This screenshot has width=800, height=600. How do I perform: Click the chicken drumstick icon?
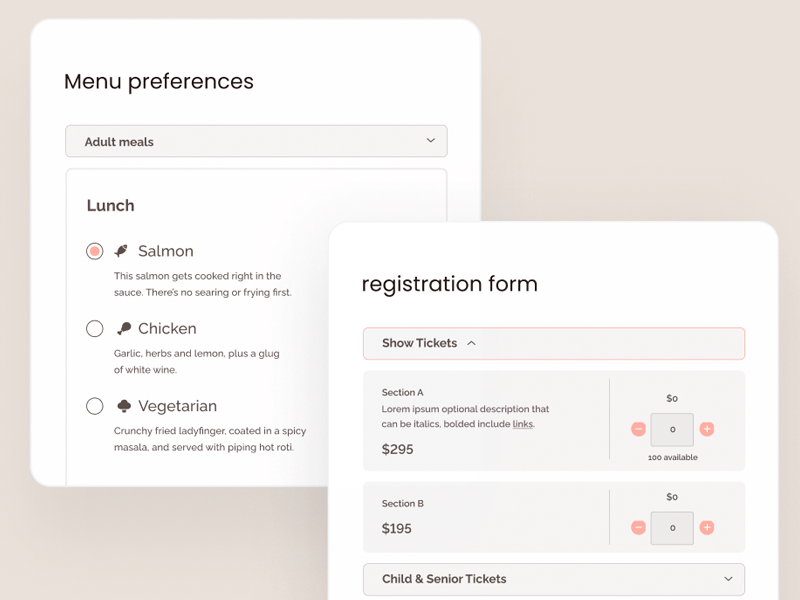coord(124,328)
